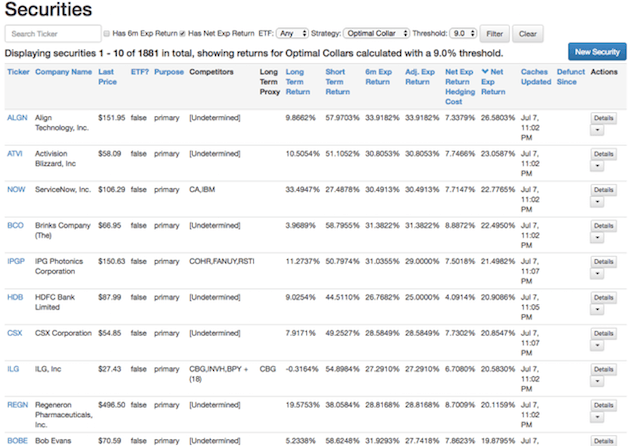Sort by the Ticker column header
The image size is (630, 446).
pyautogui.click(x=18, y=72)
